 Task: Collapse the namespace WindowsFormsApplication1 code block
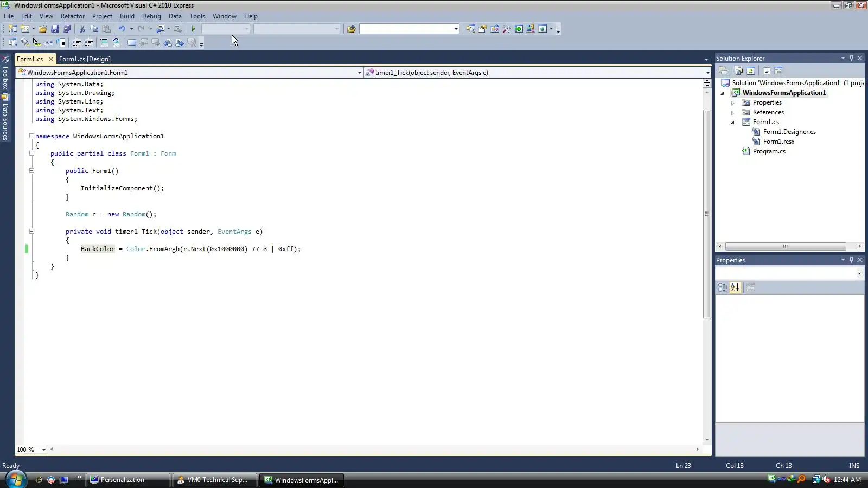click(31, 136)
